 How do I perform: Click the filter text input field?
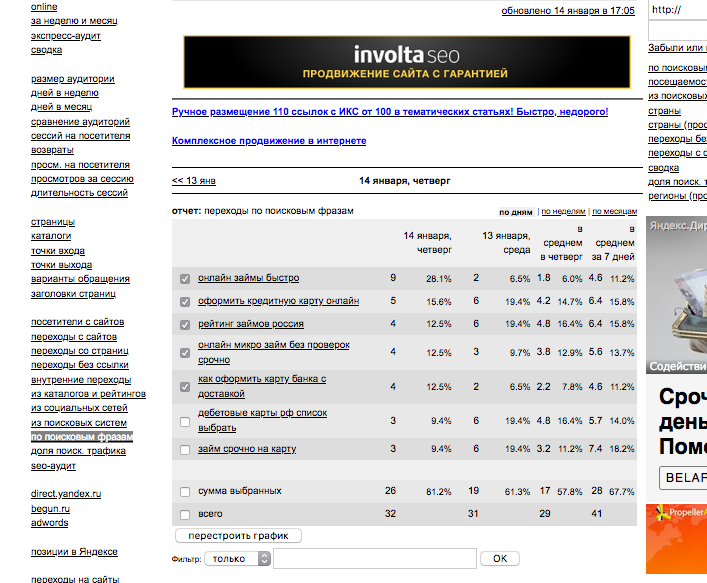coord(375,559)
